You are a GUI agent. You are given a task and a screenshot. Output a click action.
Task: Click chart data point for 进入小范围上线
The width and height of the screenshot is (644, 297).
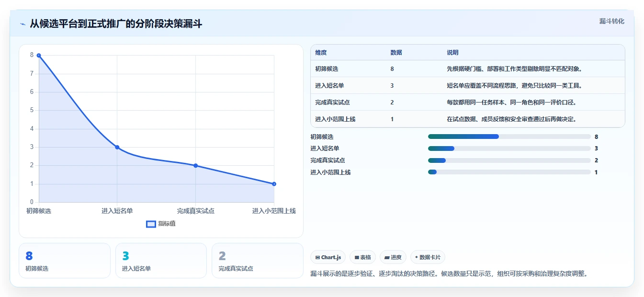click(274, 184)
